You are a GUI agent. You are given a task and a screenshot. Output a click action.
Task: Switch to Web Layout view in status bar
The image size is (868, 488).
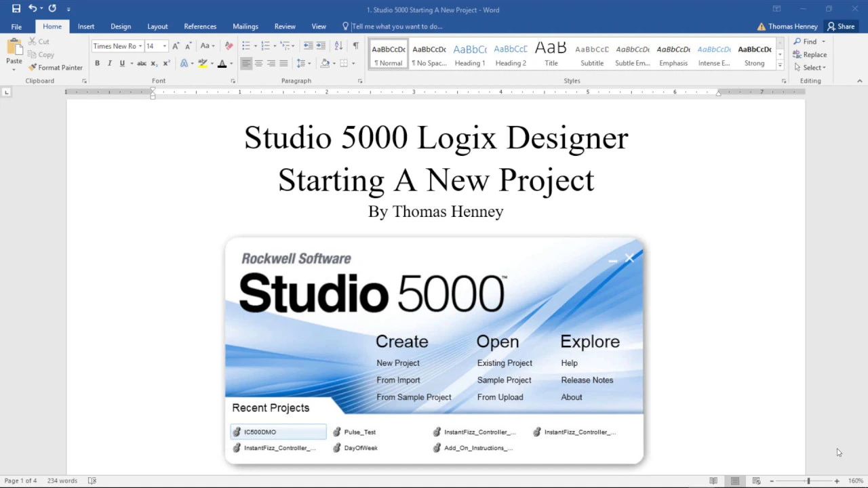point(756,481)
